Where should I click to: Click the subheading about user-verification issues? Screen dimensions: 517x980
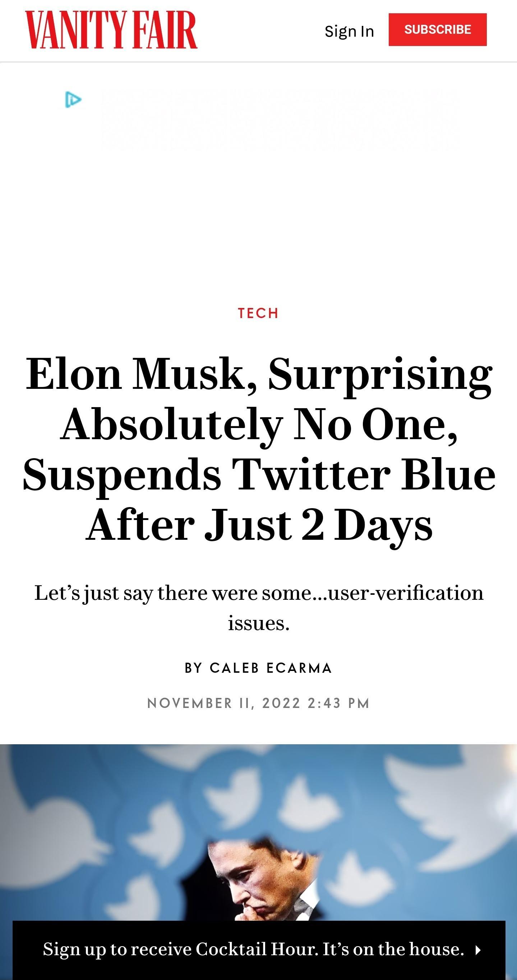pos(259,593)
